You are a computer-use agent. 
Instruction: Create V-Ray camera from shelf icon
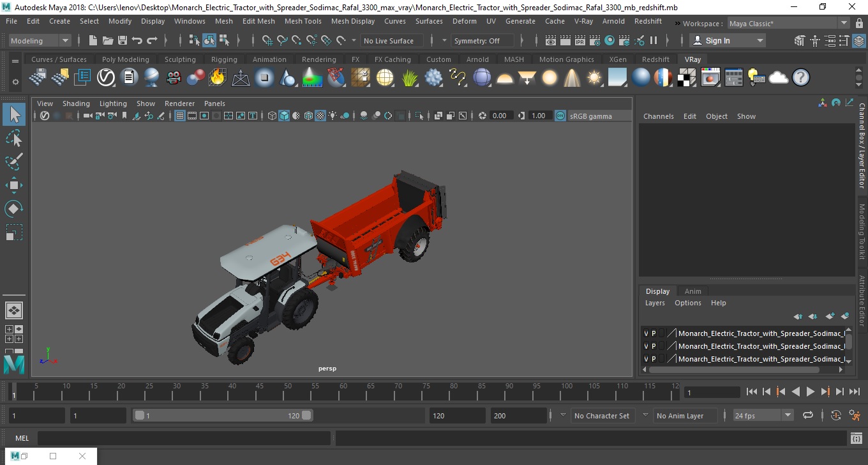[x=174, y=78]
